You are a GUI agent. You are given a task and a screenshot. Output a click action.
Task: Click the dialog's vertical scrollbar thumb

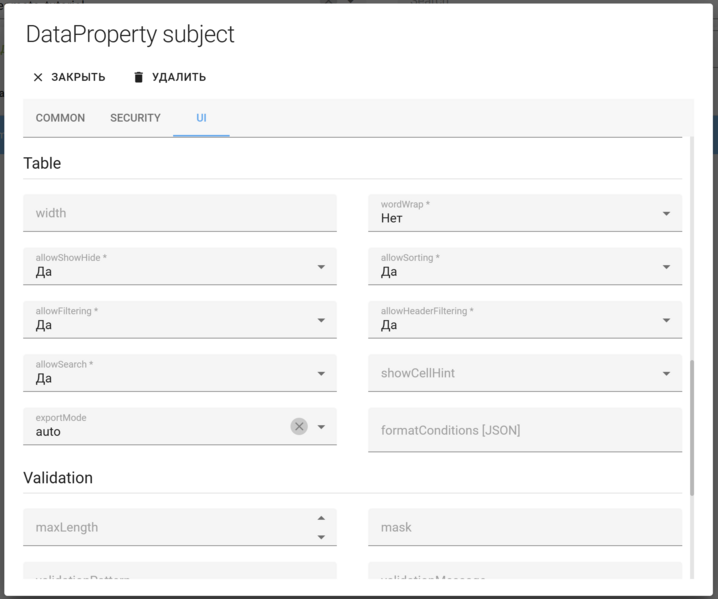coord(691,427)
